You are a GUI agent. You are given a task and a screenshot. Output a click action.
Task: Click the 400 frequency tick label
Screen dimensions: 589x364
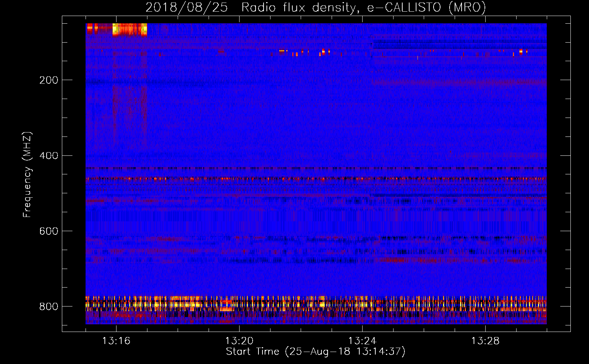49,156
